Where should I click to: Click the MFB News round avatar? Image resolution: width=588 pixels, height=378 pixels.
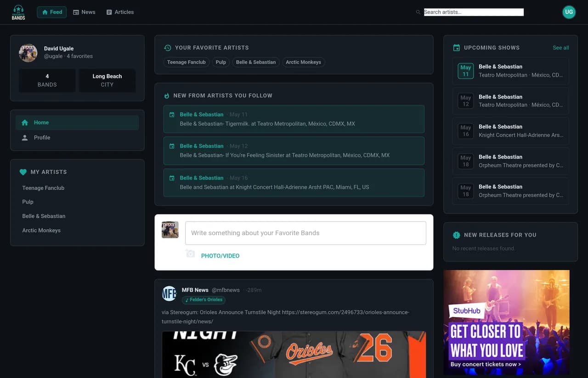[x=170, y=293]
